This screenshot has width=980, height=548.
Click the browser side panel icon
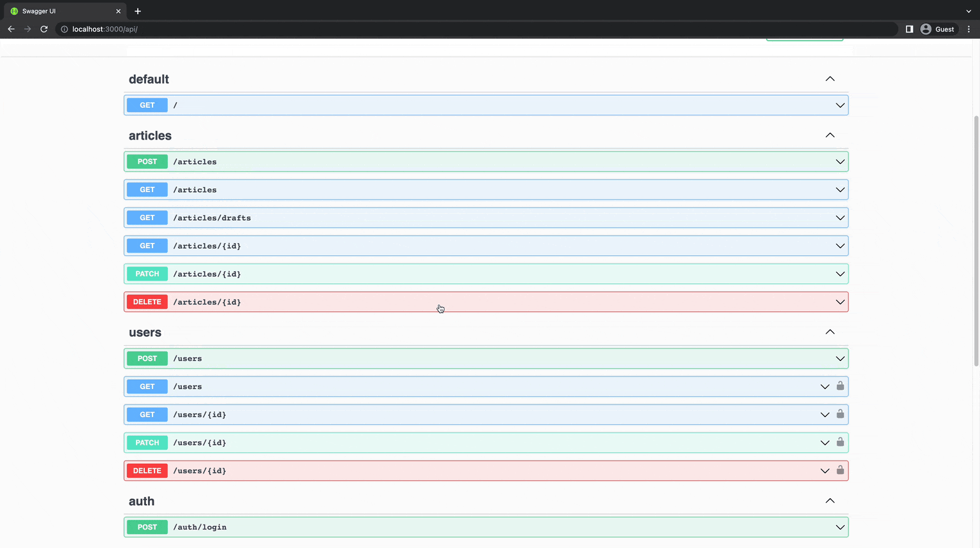[x=909, y=29]
